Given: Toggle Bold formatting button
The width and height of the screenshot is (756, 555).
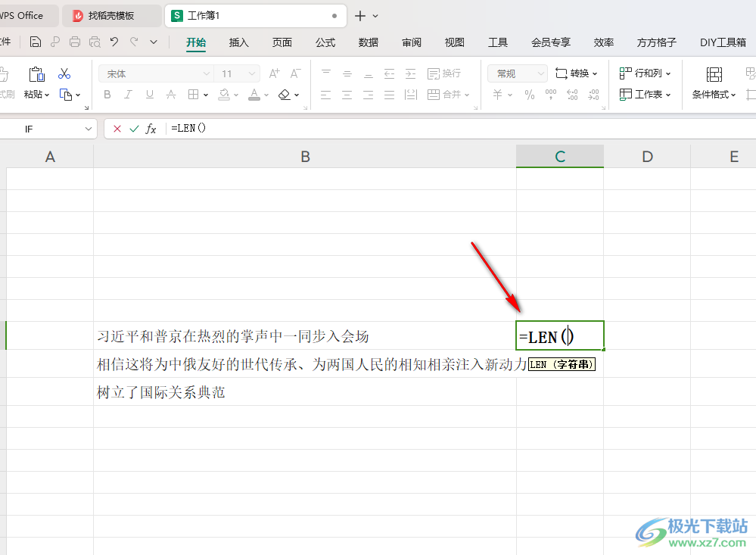Looking at the screenshot, I should pos(107,95).
